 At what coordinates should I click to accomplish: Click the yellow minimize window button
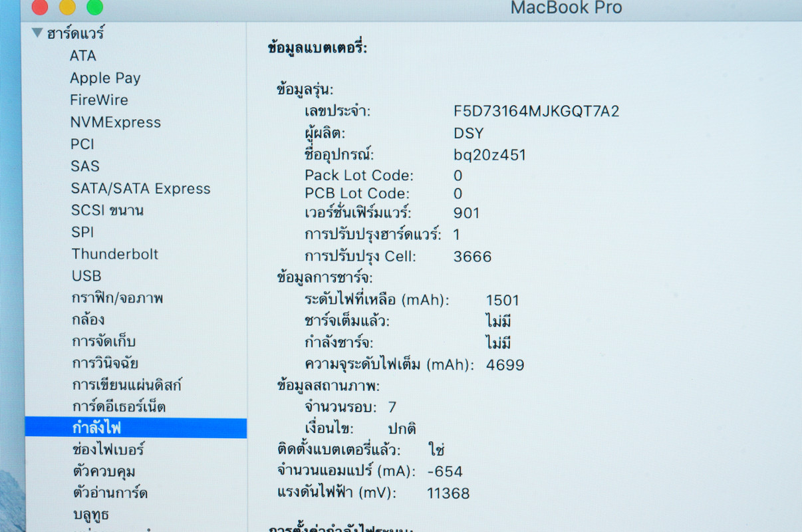(x=67, y=7)
